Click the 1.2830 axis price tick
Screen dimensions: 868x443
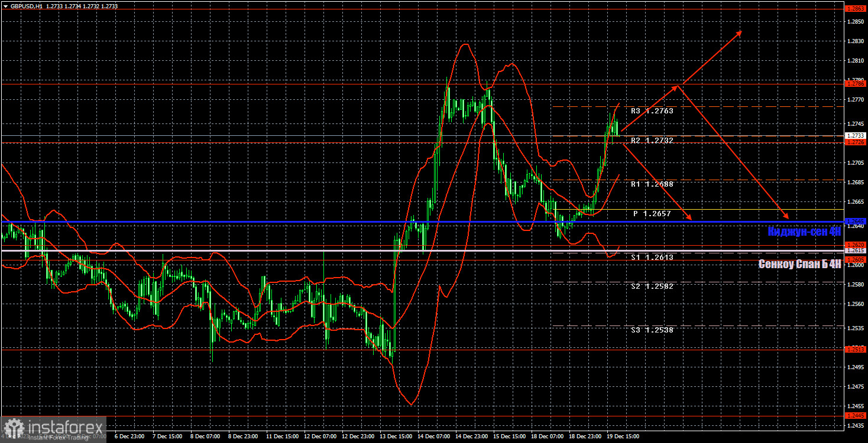(856, 41)
